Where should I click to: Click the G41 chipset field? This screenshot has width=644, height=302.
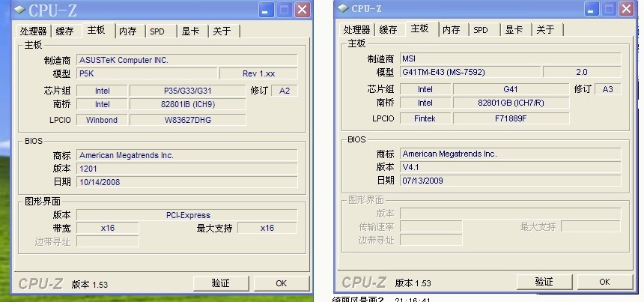(511, 89)
